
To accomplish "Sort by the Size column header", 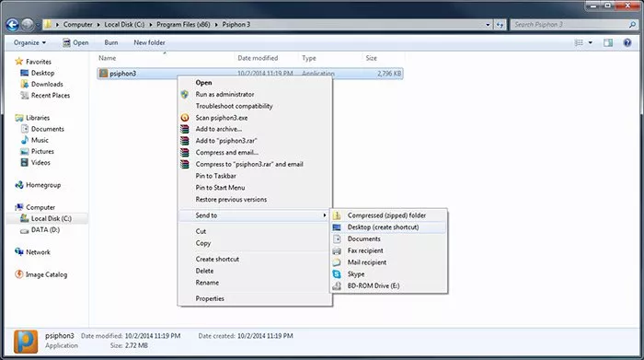I will [x=372, y=58].
